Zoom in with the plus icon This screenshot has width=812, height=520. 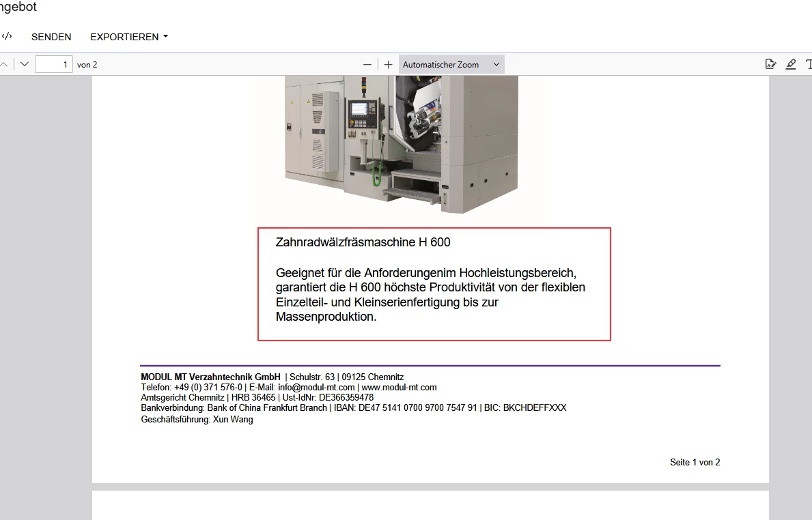click(x=389, y=65)
